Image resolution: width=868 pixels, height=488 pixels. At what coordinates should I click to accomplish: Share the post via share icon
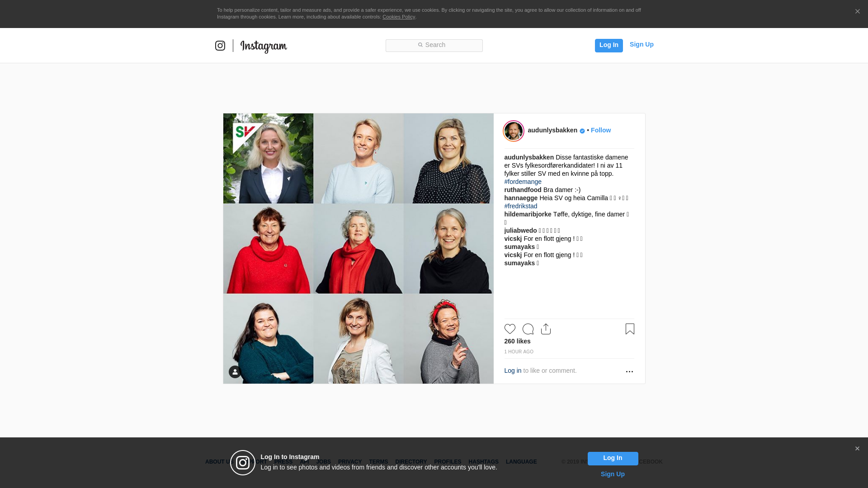pos(546,329)
